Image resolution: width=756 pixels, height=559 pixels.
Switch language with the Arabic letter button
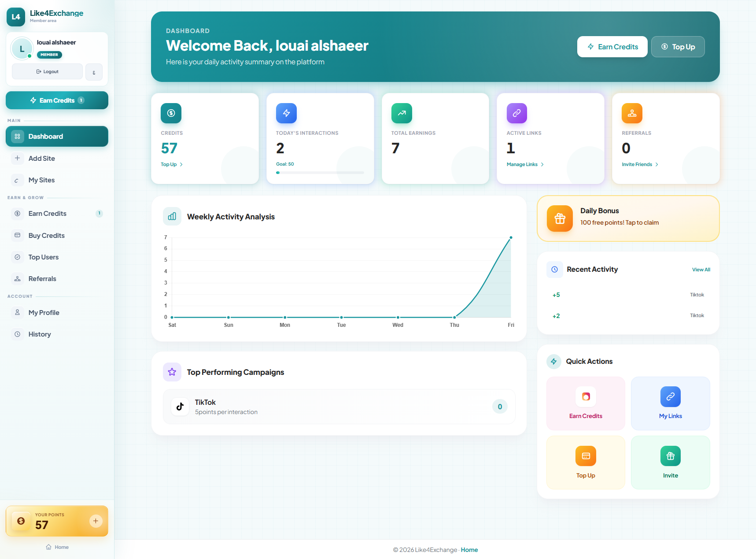pos(94,72)
